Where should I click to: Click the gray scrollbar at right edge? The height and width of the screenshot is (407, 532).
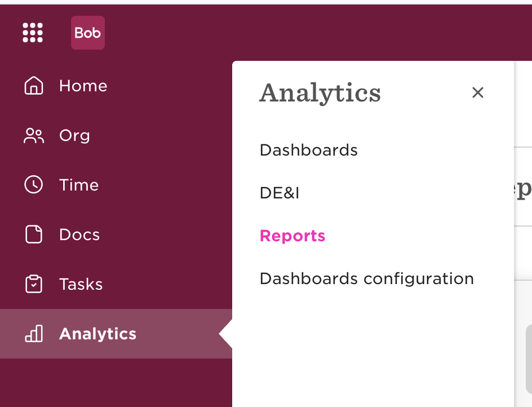click(529, 359)
